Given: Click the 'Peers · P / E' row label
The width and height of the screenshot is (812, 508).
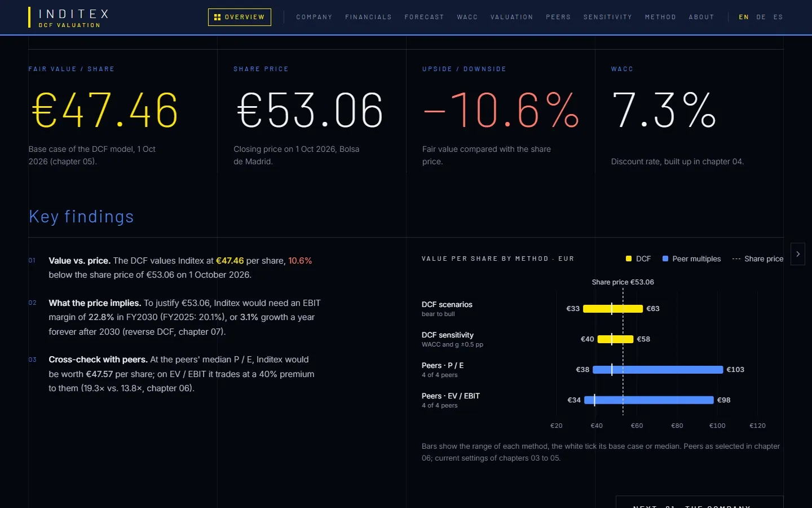Looking at the screenshot, I should coord(443,366).
